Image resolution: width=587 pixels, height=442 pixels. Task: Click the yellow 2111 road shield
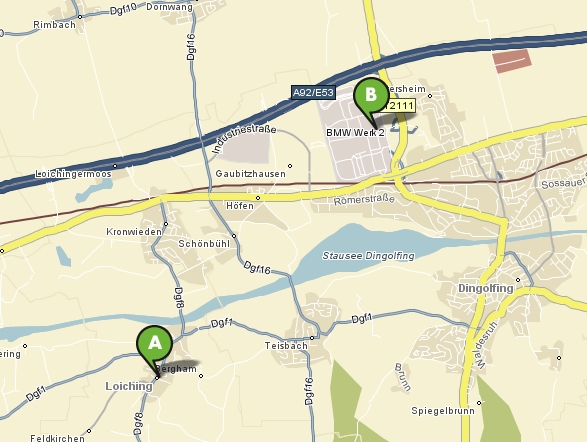[x=400, y=106]
